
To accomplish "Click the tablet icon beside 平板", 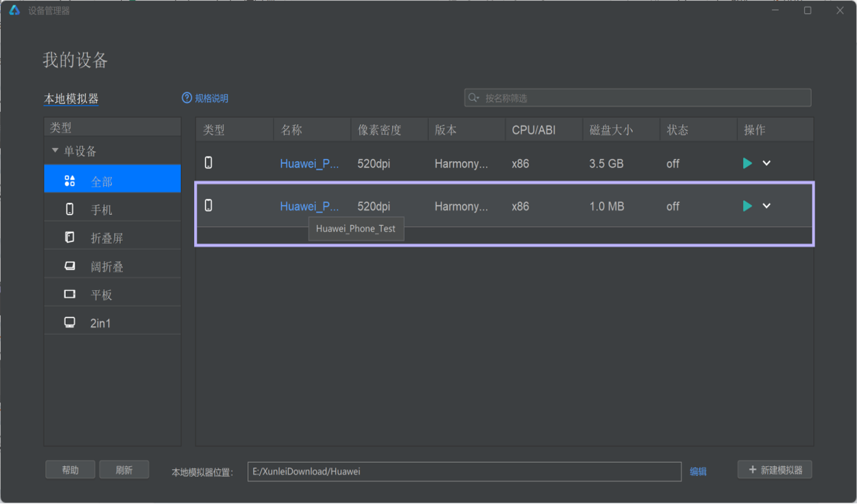I will click(69, 294).
